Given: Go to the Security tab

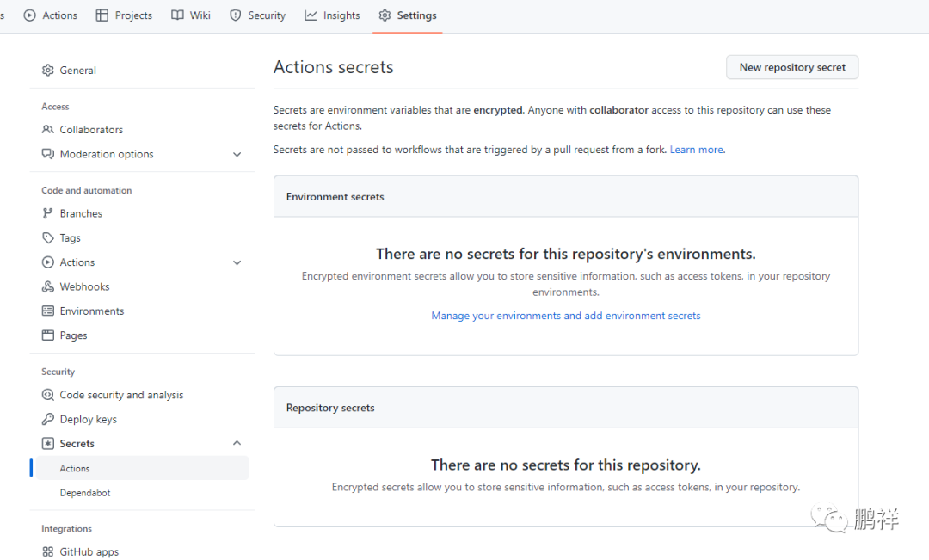Looking at the screenshot, I should [258, 15].
